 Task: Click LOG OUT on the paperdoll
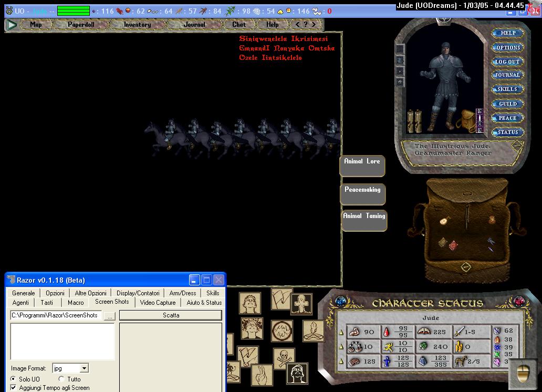pyautogui.click(x=507, y=61)
